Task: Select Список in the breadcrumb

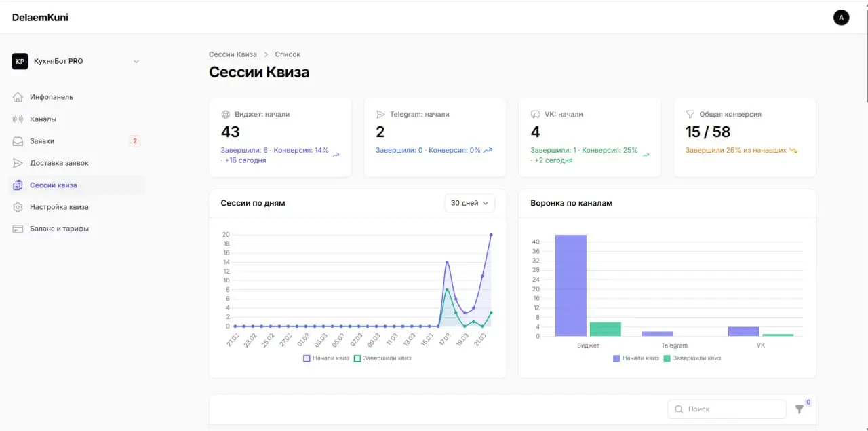Action: pos(286,54)
